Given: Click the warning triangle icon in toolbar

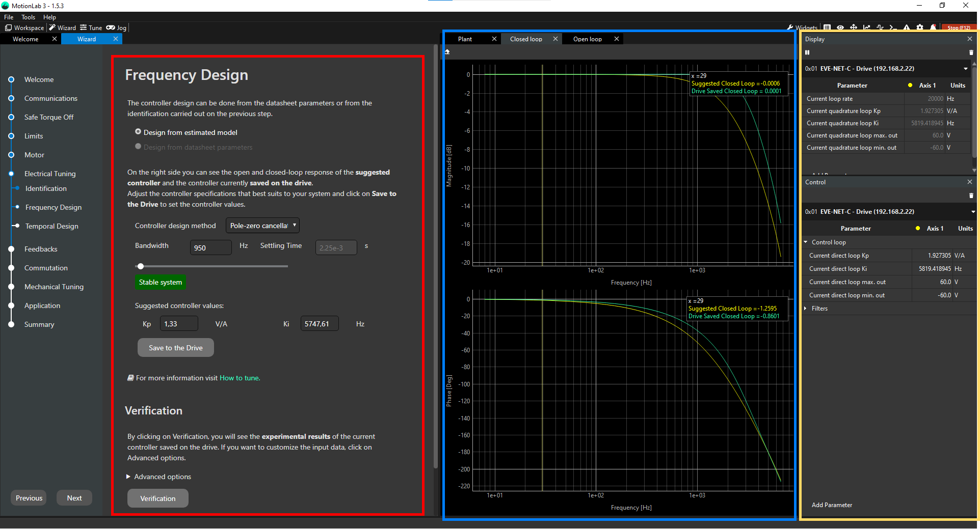Looking at the screenshot, I should coord(907,27).
